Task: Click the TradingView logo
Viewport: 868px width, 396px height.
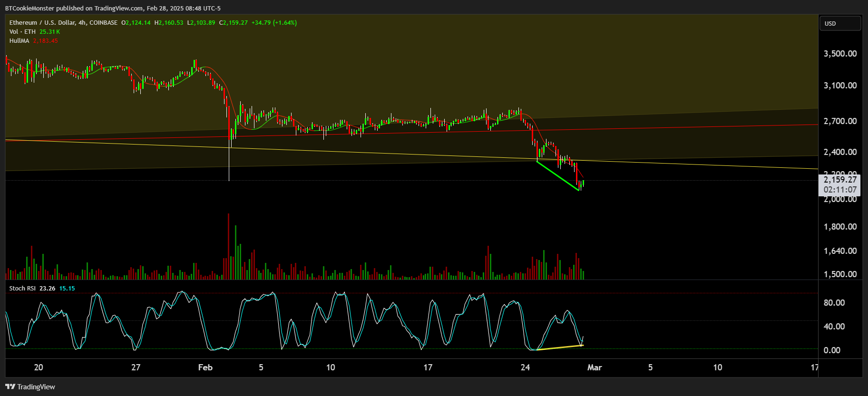Action: tap(30, 387)
